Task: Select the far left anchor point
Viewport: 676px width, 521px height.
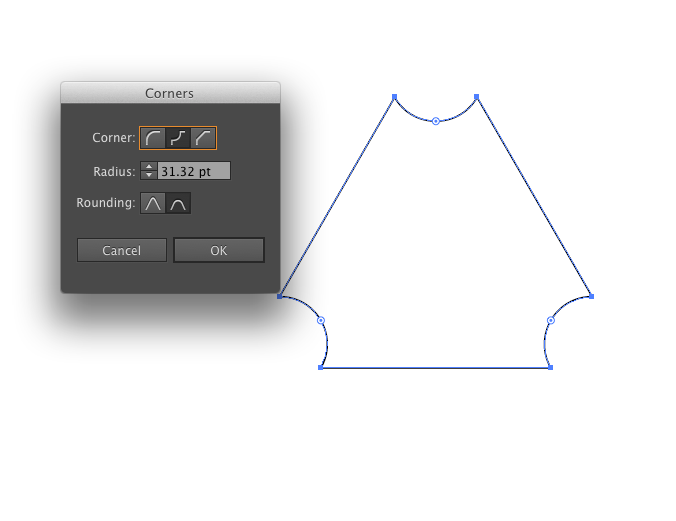Action: click(x=280, y=296)
